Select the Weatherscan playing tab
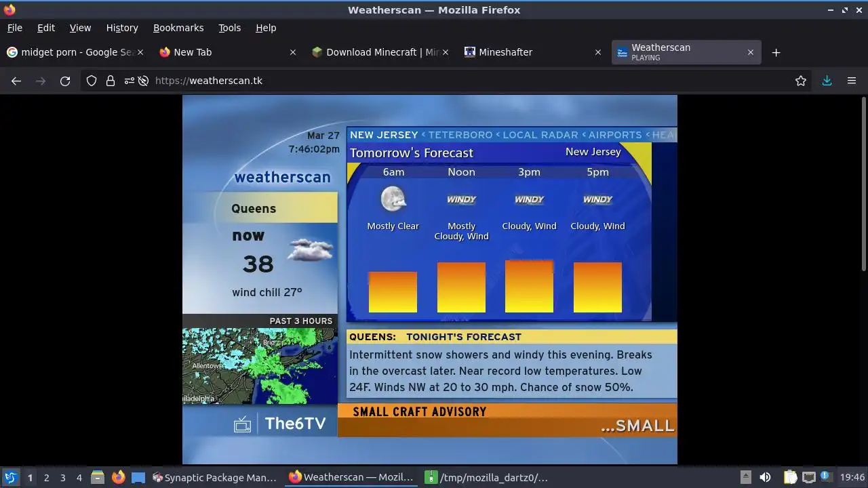This screenshot has width=868, height=488. coord(685,52)
